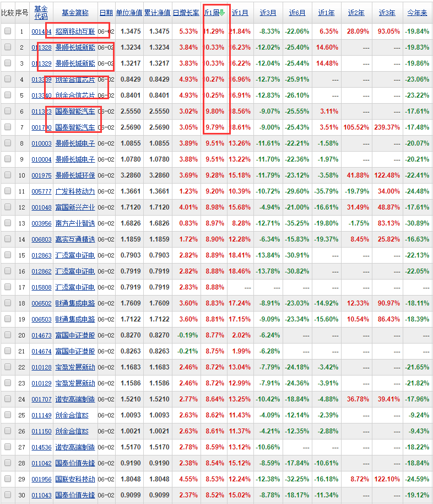Open the 广发科技动力 fund name link
Screen dimensions: 433x504
click(75, 191)
